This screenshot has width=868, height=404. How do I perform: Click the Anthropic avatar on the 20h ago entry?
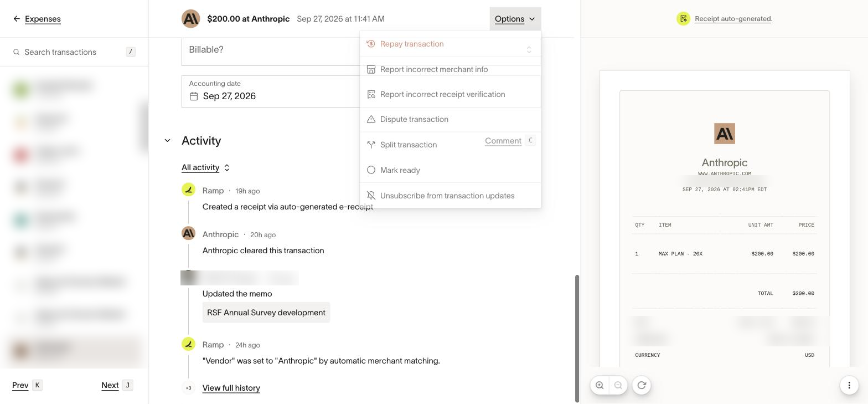188,233
